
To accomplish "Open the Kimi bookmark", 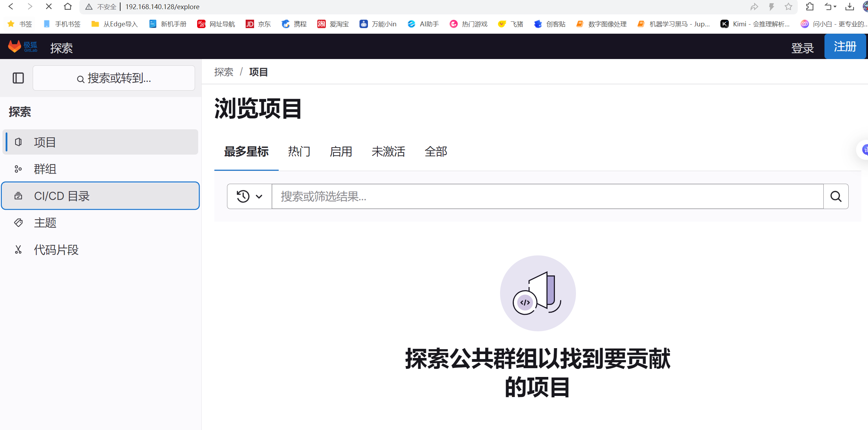I will tap(755, 24).
